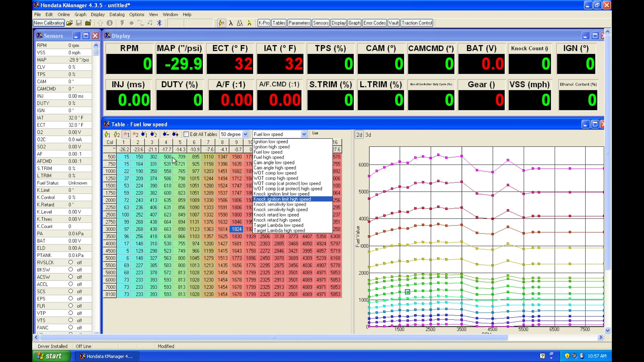
Task: Upload calibration to the ECU
Action: [100, 23]
